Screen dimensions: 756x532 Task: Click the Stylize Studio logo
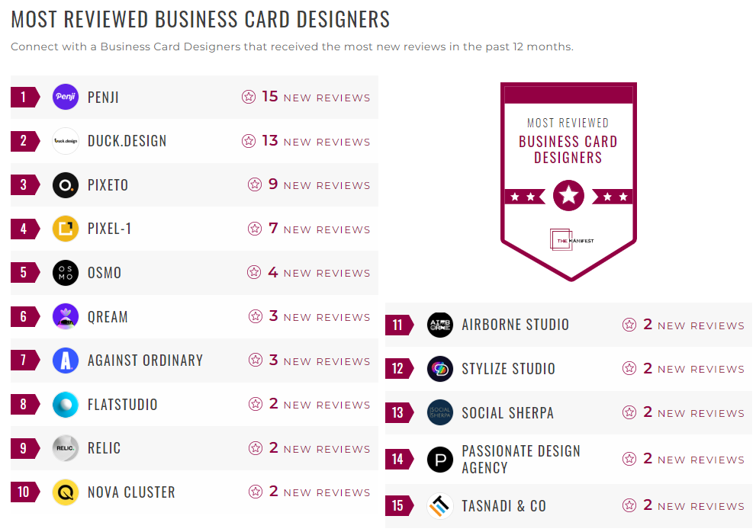[440, 368]
